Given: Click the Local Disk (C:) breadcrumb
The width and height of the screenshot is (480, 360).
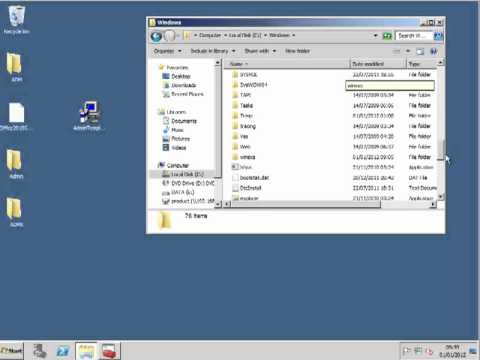Looking at the screenshot, I should point(245,35).
